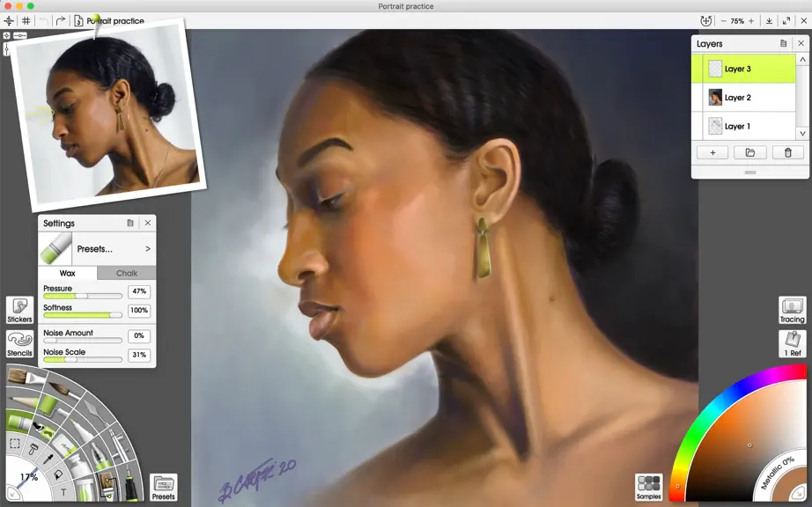This screenshot has width=812, height=507.
Task: Toggle the 1 Ref references panel
Action: tap(793, 343)
